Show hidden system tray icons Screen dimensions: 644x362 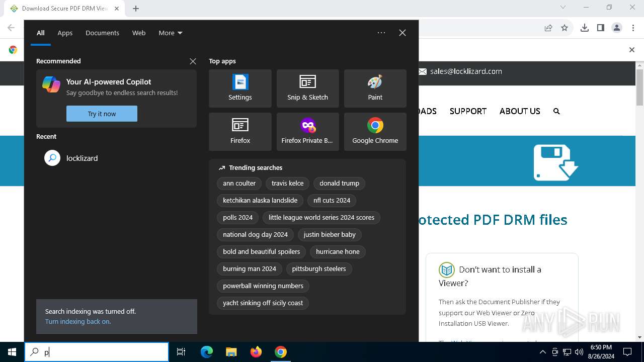pos(542,352)
